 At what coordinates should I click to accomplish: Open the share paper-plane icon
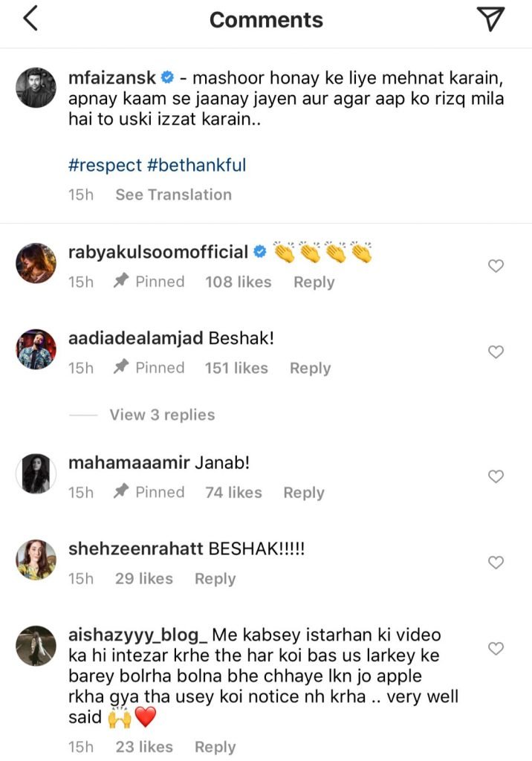(x=493, y=20)
